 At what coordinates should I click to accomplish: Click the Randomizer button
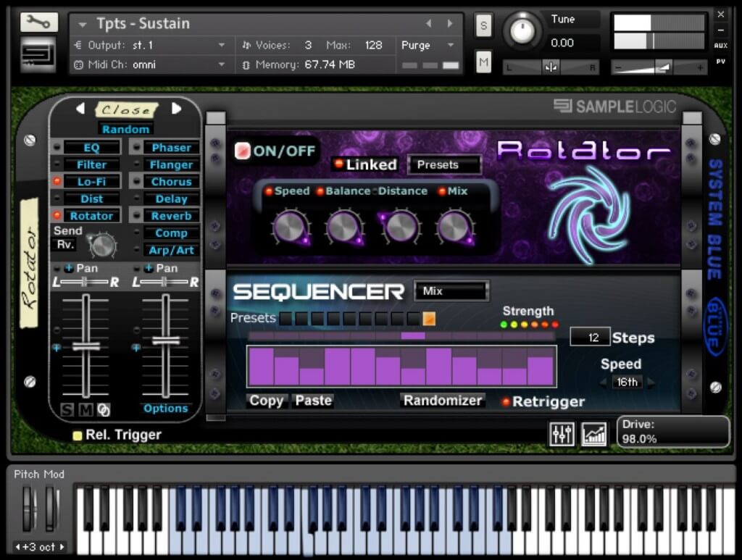(x=443, y=401)
